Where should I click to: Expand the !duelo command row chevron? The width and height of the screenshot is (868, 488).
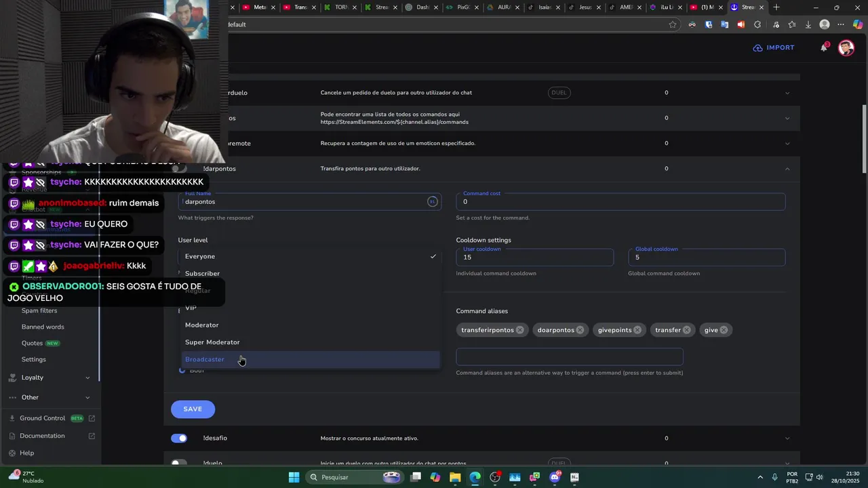point(787,463)
